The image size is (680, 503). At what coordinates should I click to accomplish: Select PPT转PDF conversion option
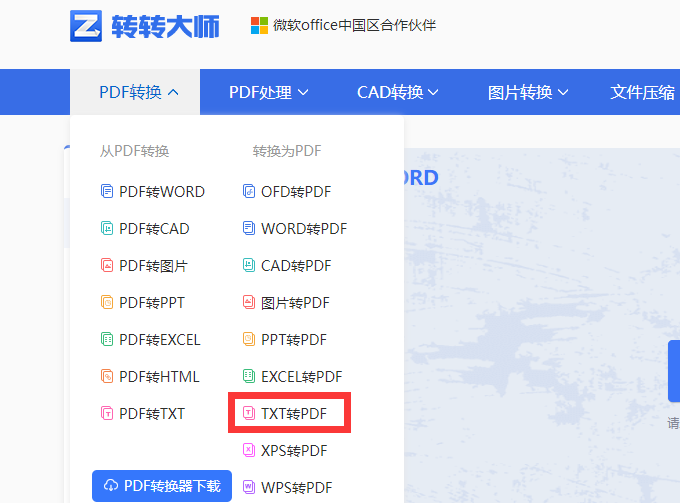pos(284,340)
